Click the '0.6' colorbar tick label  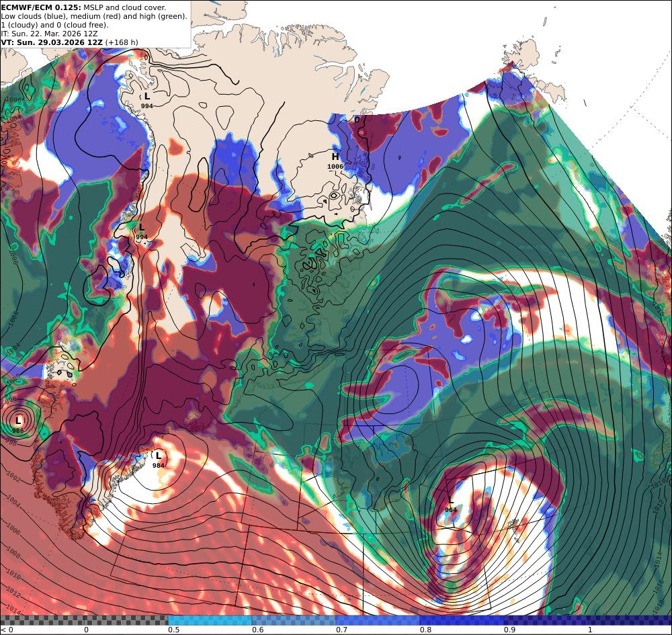257,630
